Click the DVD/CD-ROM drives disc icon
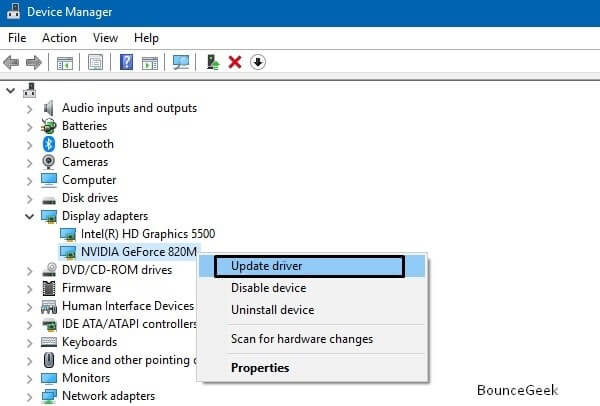Viewport: 600px width, 406px height. coord(49,270)
